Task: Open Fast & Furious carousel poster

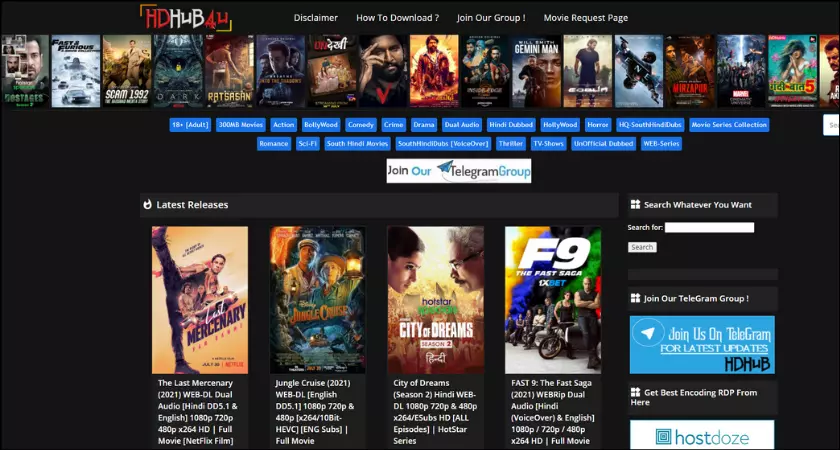Action: tap(76, 71)
